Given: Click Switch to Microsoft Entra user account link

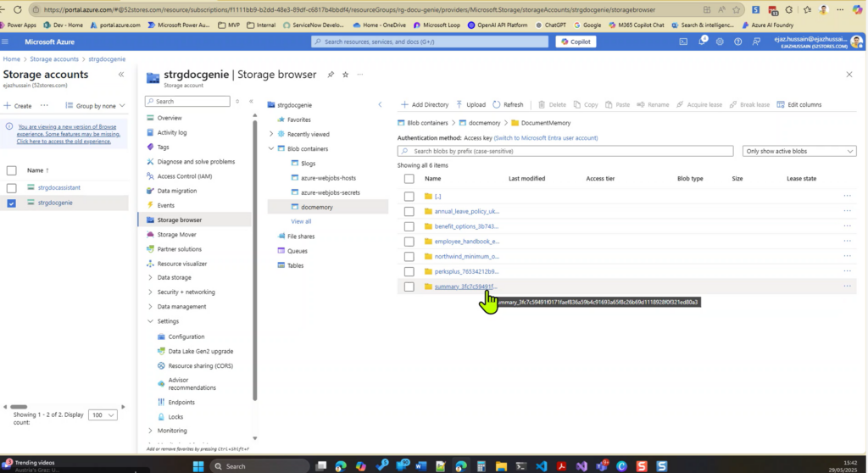Looking at the screenshot, I should [545, 138].
